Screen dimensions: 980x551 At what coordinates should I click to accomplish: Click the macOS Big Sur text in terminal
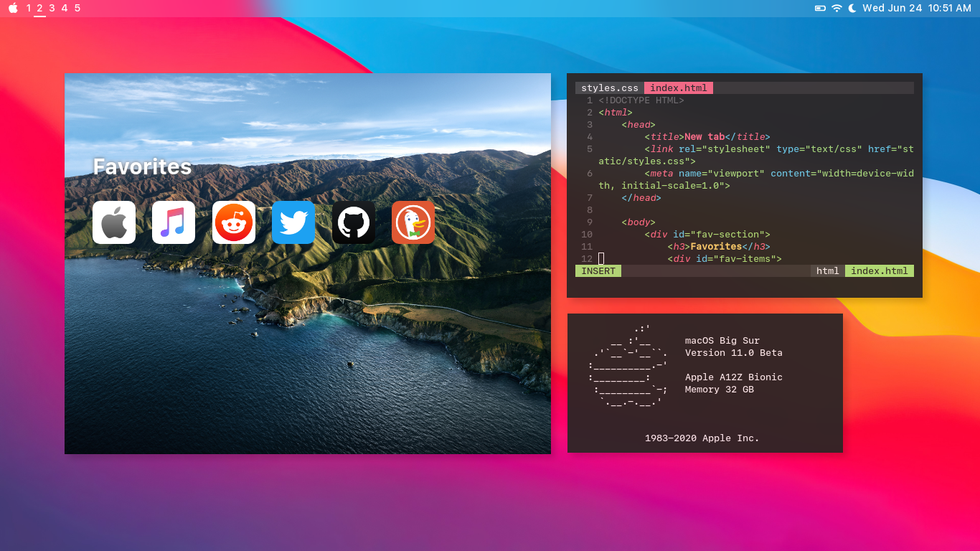pyautogui.click(x=722, y=341)
